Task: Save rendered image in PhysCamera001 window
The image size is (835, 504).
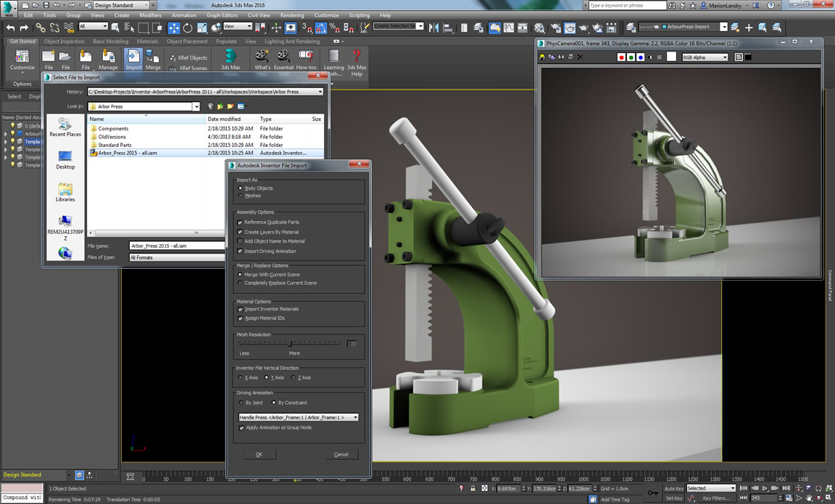Action: pos(542,57)
